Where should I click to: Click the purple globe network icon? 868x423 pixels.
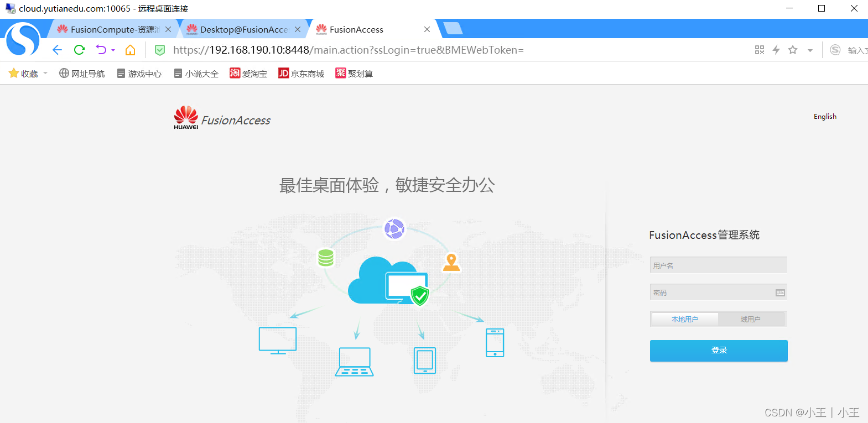pyautogui.click(x=394, y=228)
